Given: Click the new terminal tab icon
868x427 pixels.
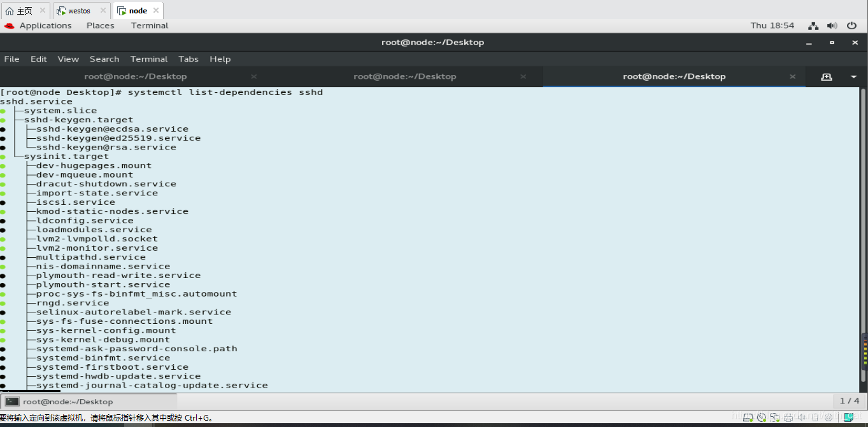Looking at the screenshot, I should point(827,76).
